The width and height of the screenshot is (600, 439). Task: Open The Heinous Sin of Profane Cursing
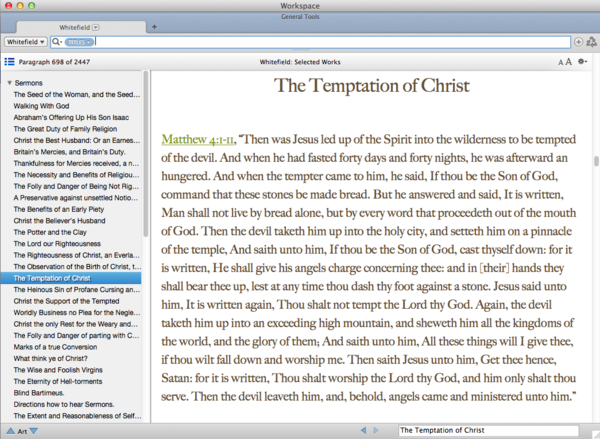[x=77, y=290]
